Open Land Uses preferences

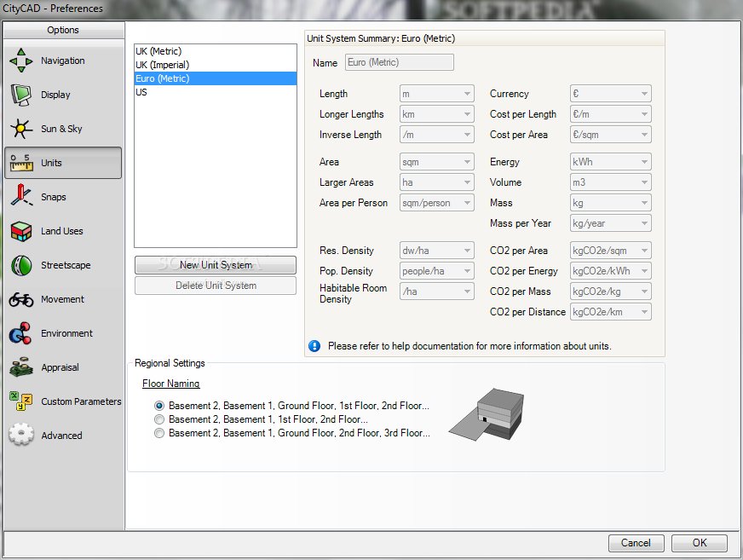(62, 231)
